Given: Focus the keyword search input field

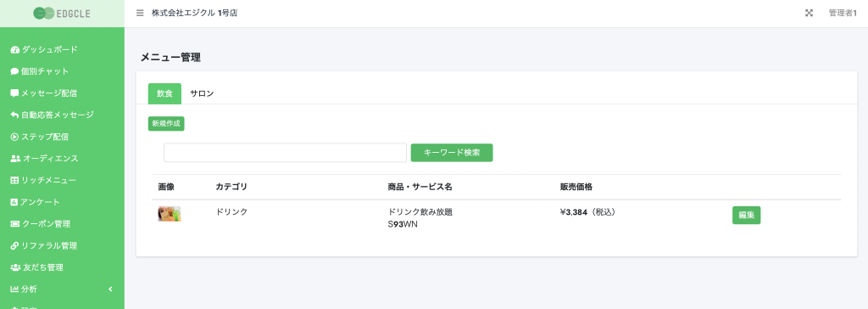Looking at the screenshot, I should coord(285,153).
